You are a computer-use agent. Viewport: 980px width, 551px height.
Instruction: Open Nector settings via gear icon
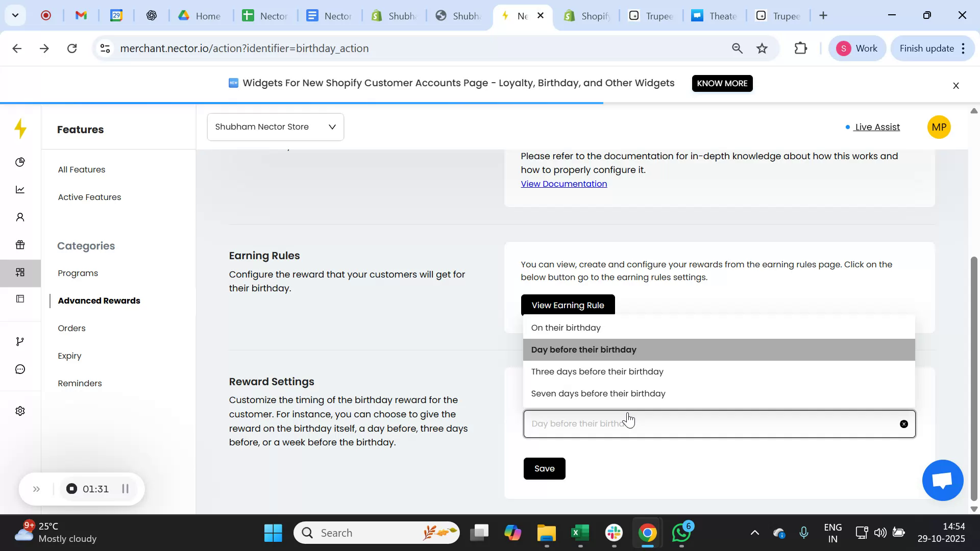coord(20,411)
